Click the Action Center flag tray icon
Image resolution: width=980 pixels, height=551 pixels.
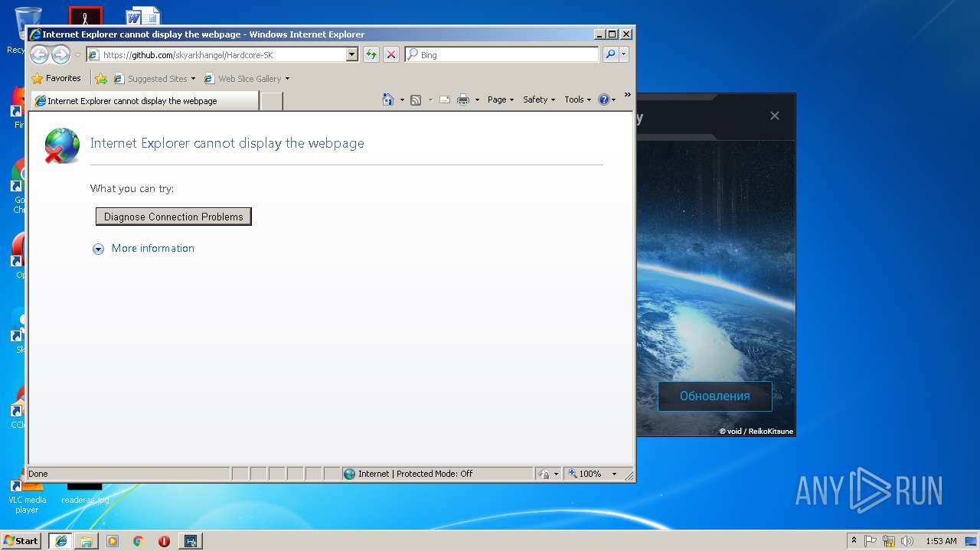pos(871,541)
